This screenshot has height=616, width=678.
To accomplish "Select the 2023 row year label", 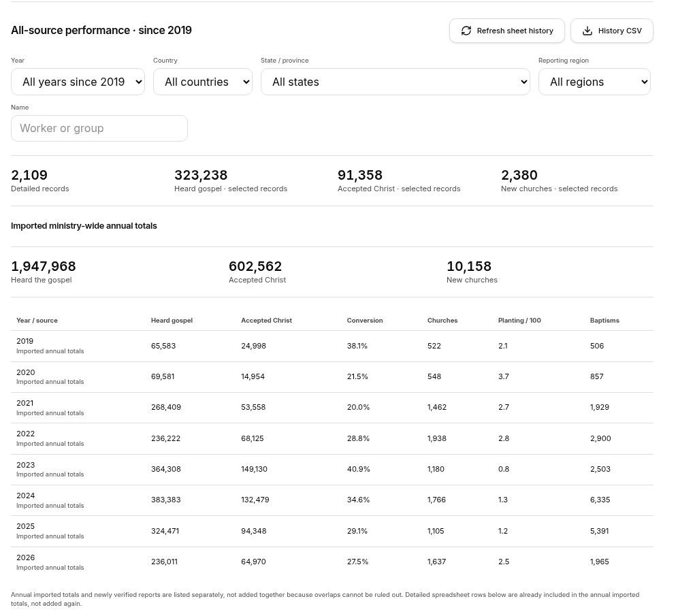I will click(x=25, y=465).
